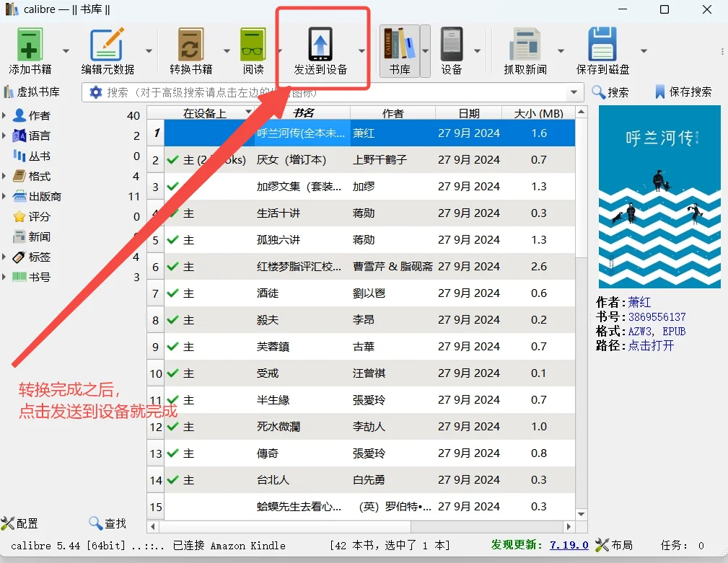
Task: Open the 7.19.0 update link
Action: [x=569, y=545]
